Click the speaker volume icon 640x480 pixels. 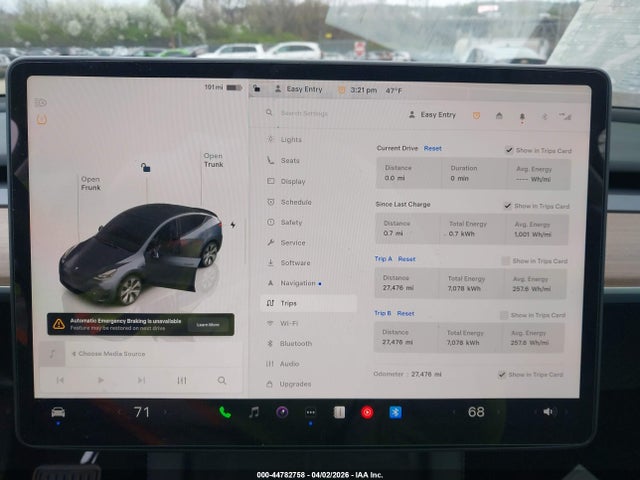pos(548,412)
